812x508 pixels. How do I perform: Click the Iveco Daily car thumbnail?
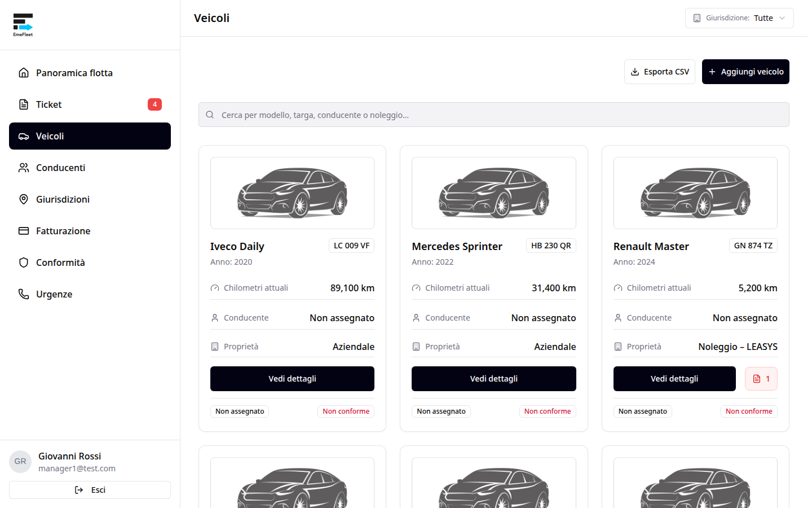click(x=292, y=193)
